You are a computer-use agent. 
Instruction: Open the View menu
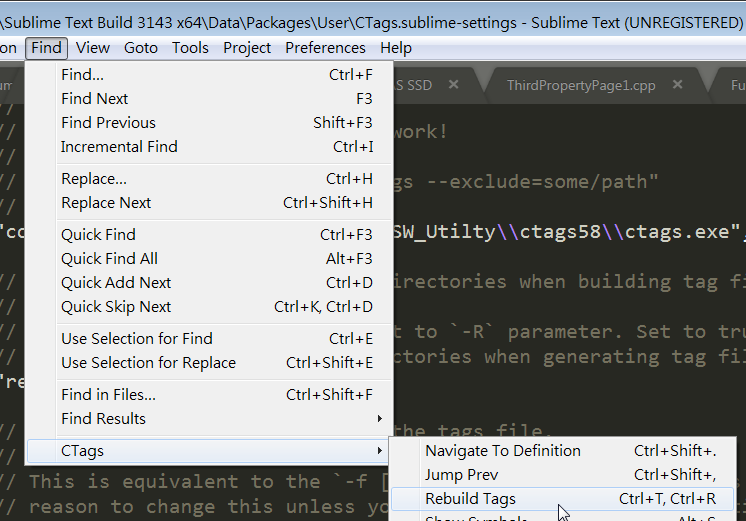pos(93,48)
